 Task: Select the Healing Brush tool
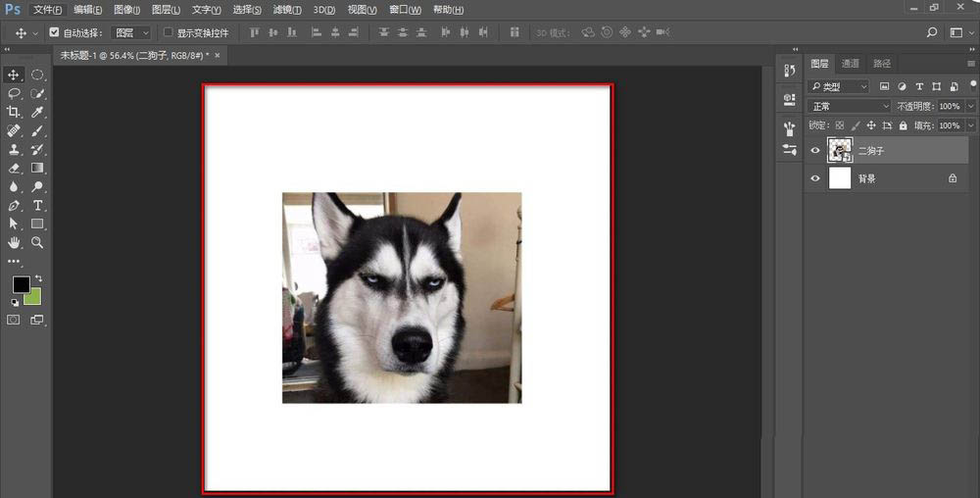13,130
